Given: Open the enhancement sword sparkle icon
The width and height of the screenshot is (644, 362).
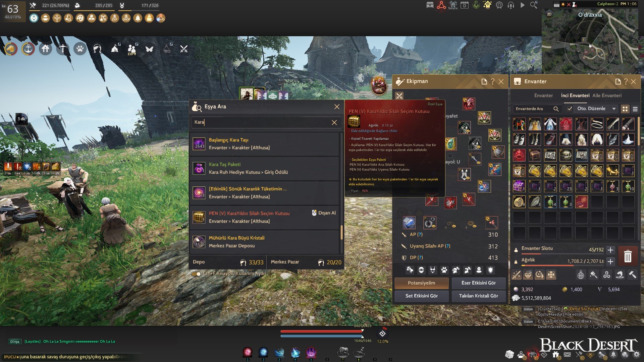Looking at the screenshot, I should click(517, 275).
